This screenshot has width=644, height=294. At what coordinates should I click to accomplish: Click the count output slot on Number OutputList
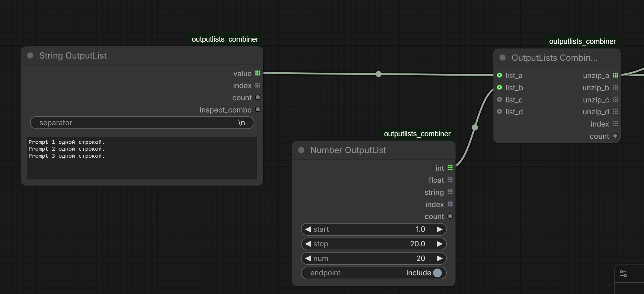(450, 216)
